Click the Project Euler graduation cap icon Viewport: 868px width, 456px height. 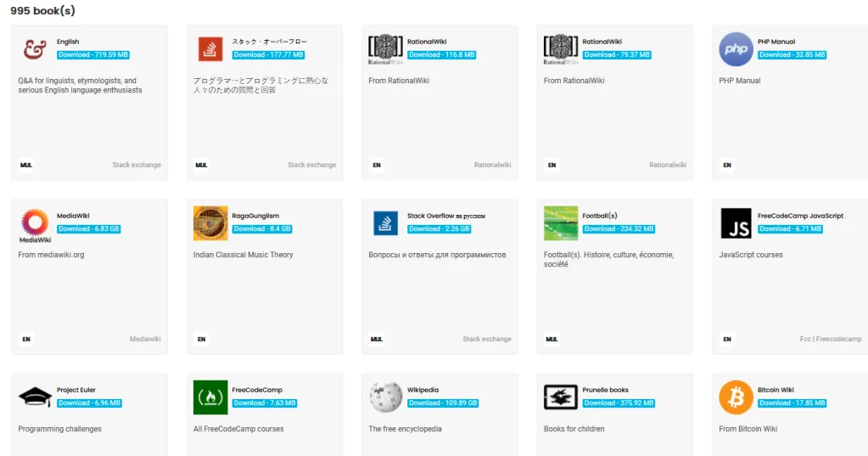(35, 397)
